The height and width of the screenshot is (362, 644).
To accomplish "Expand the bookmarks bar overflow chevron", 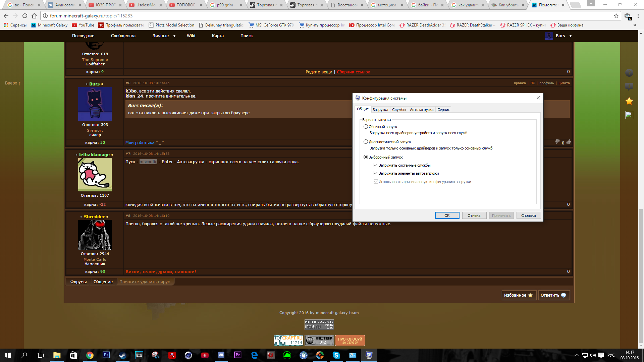I will coord(635,25).
